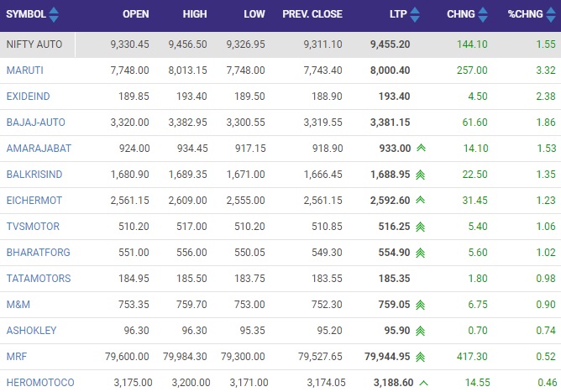This screenshot has height=392, width=561.
Task: Open the BALKRISIND stock link
Action: [x=34, y=175]
